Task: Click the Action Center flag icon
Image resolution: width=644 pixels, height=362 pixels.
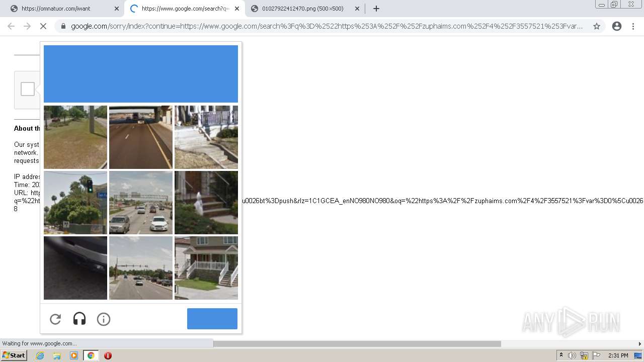Action: 596,355
